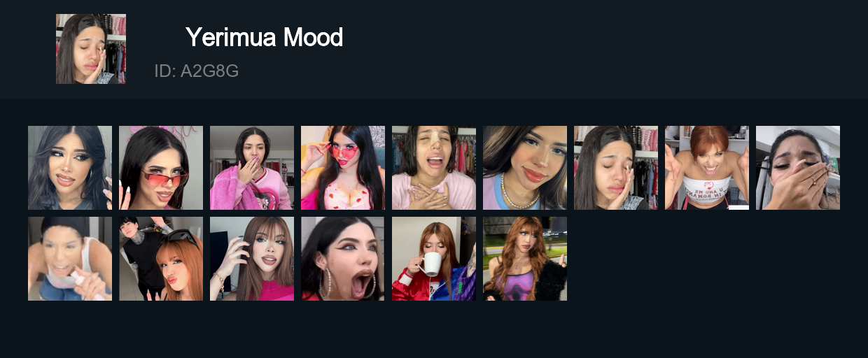This screenshot has width=868, height=358.
Task: Select the Yerimua Mood pack title
Action: [x=264, y=37]
